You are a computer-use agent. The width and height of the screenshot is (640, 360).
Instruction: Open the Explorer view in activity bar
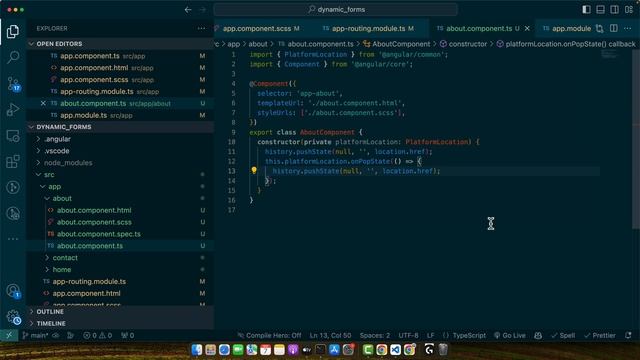13,31
